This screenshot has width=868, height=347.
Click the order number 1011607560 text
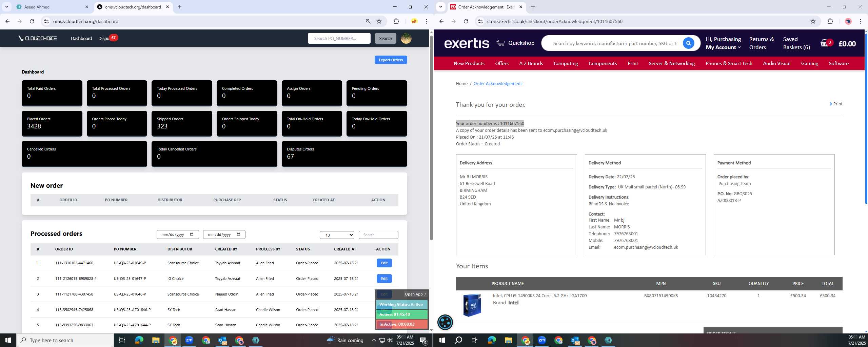pyautogui.click(x=512, y=124)
